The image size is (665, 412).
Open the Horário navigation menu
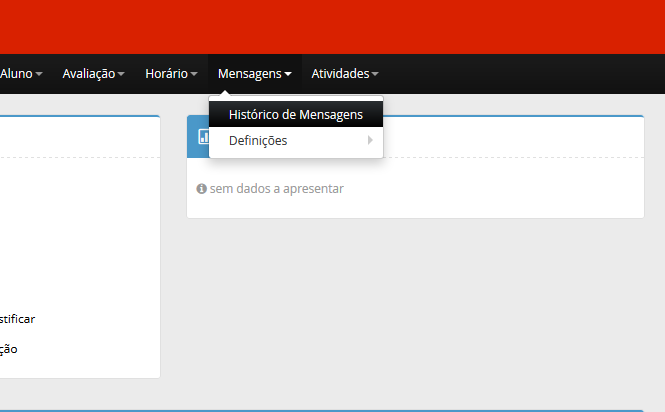[x=166, y=74]
